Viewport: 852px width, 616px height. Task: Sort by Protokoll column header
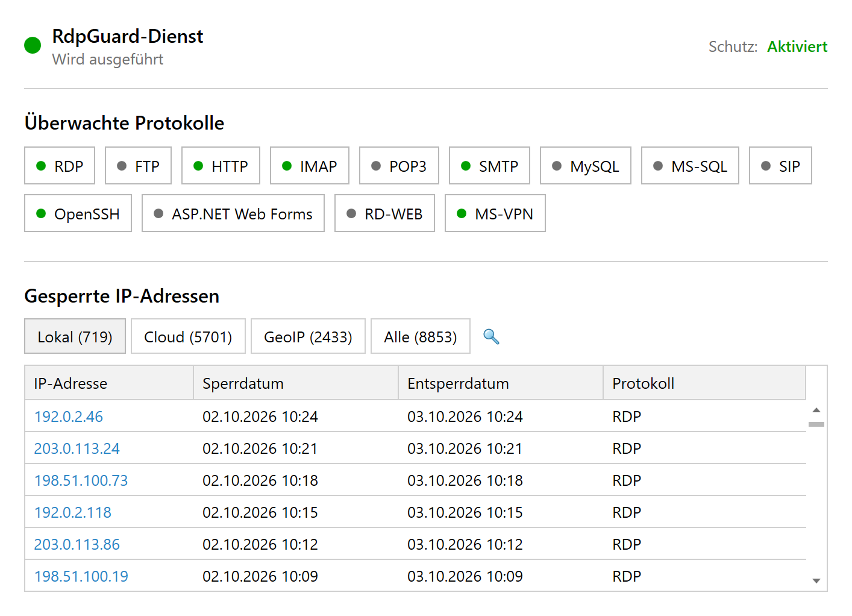point(704,383)
